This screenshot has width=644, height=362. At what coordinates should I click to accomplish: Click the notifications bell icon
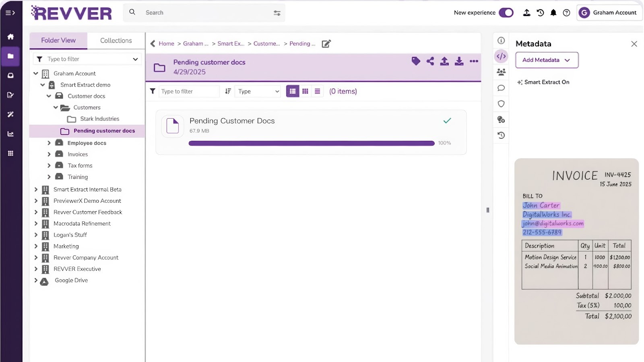pos(553,12)
